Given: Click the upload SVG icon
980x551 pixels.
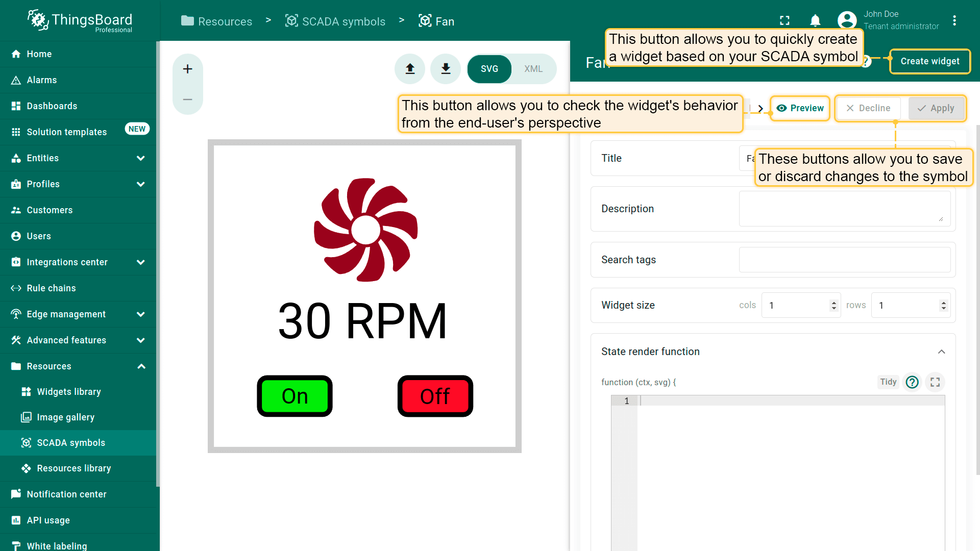Looking at the screenshot, I should click(410, 69).
